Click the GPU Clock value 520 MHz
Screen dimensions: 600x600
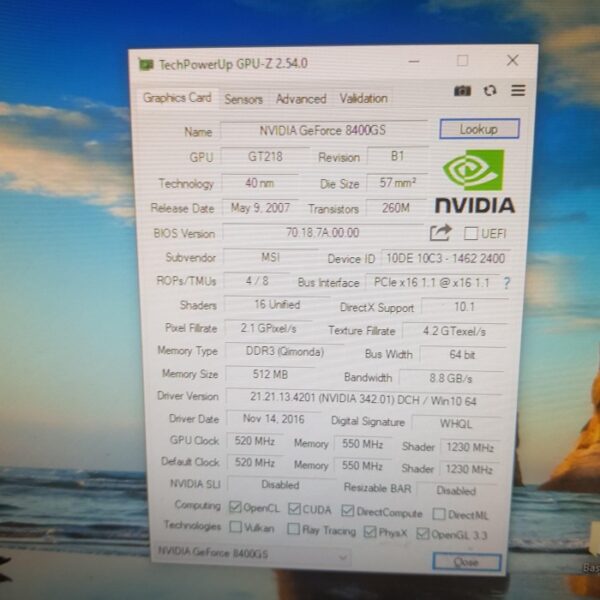coord(254,441)
